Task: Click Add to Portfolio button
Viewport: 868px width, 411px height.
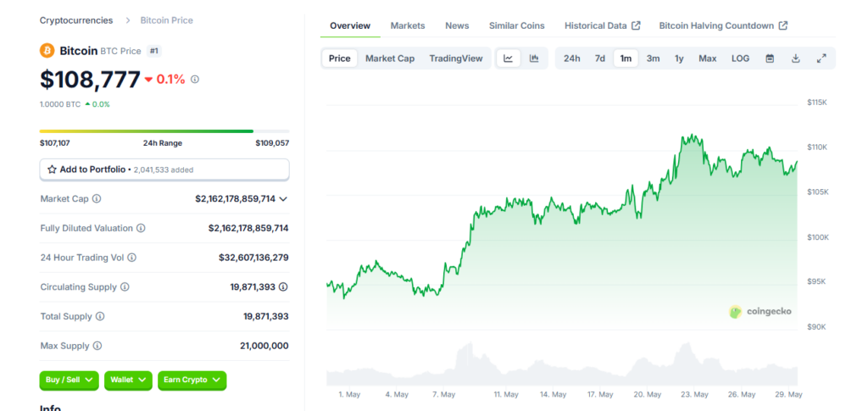Action: pos(164,169)
